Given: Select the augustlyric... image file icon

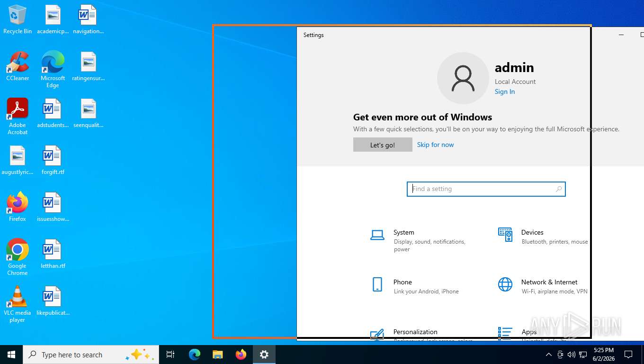Looking at the screenshot, I should (x=18, y=160).
